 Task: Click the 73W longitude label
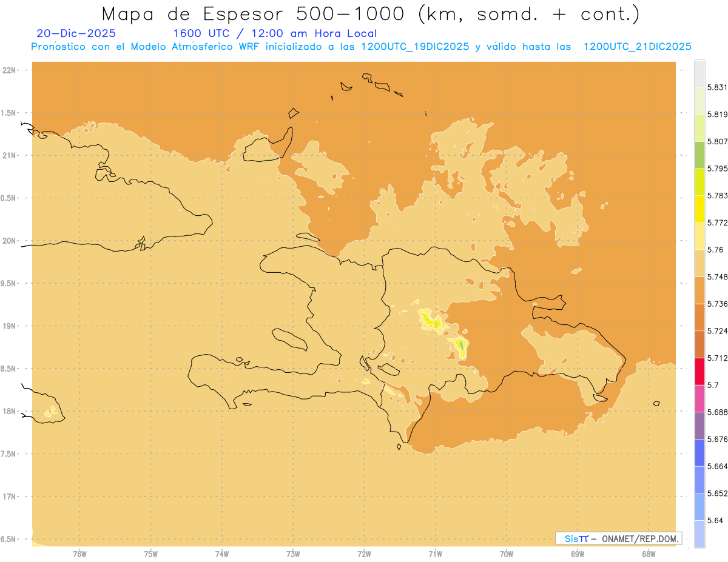coord(293,554)
